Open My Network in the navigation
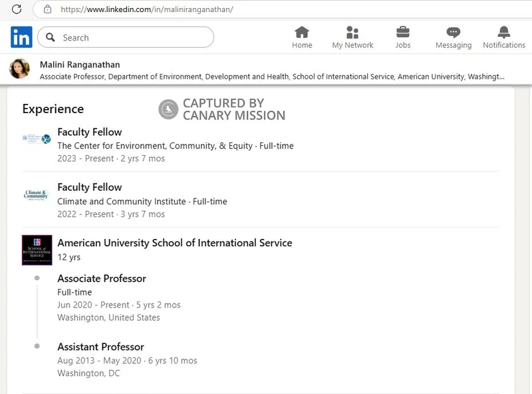The image size is (532, 394). pyautogui.click(x=352, y=37)
